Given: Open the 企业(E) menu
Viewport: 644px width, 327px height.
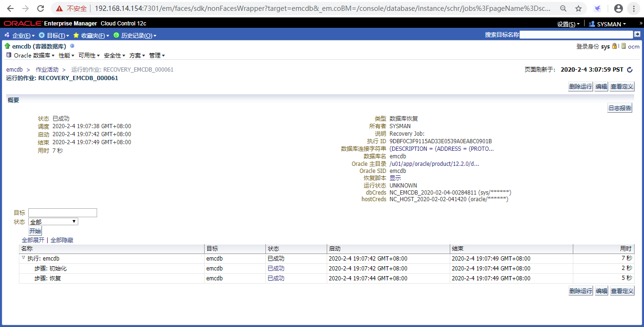Looking at the screenshot, I should click(20, 35).
